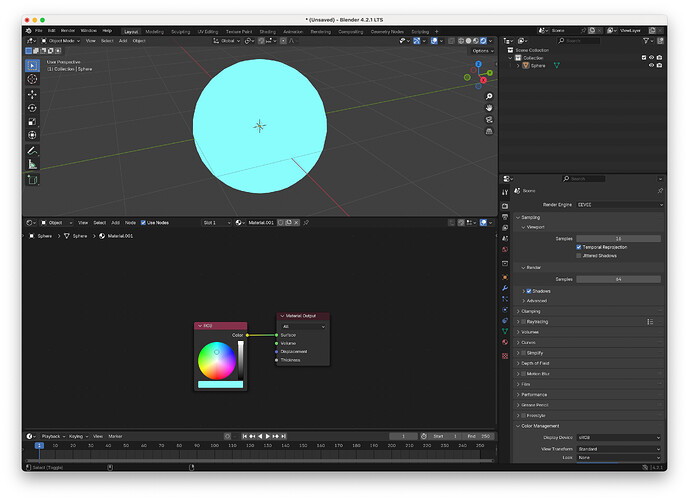Open the File menu
Image resolution: width=688 pixels, height=500 pixels.
coord(39,31)
